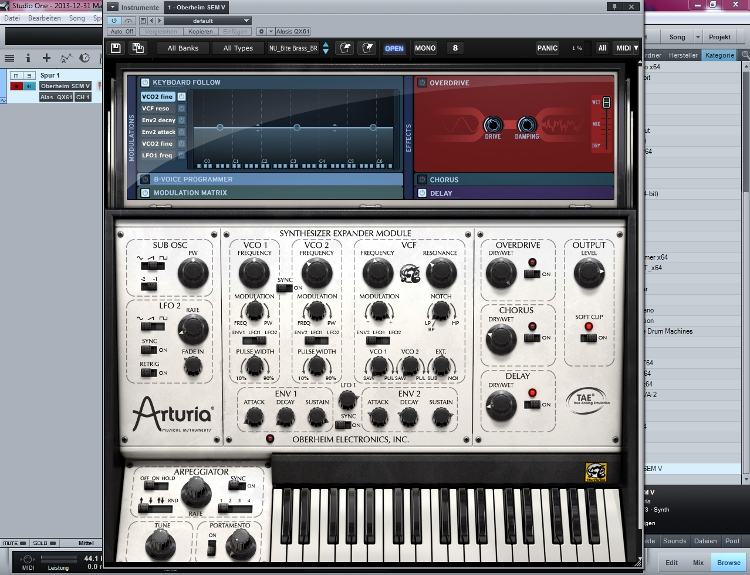Click the save preset floppy disk icon

tap(116, 48)
